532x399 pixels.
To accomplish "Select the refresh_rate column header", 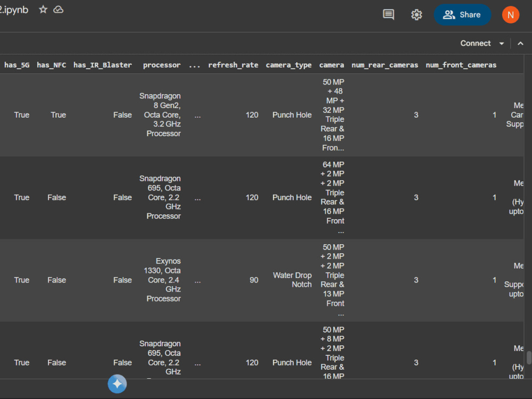I will click(233, 65).
